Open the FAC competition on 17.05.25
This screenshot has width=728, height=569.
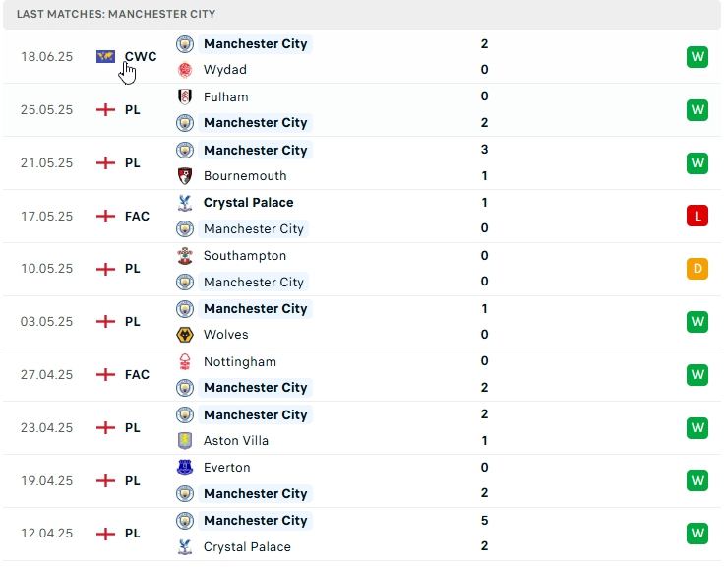(x=137, y=216)
